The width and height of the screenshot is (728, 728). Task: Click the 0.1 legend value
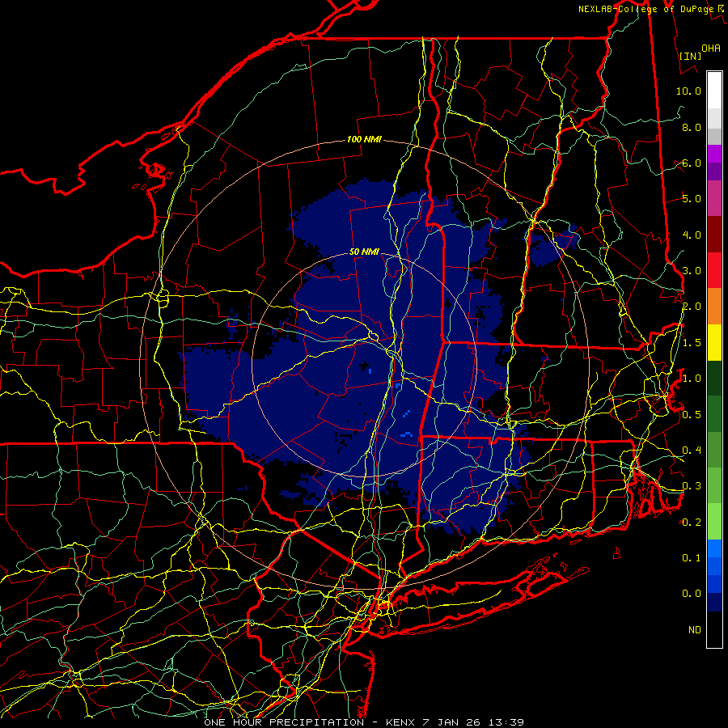[x=692, y=558]
